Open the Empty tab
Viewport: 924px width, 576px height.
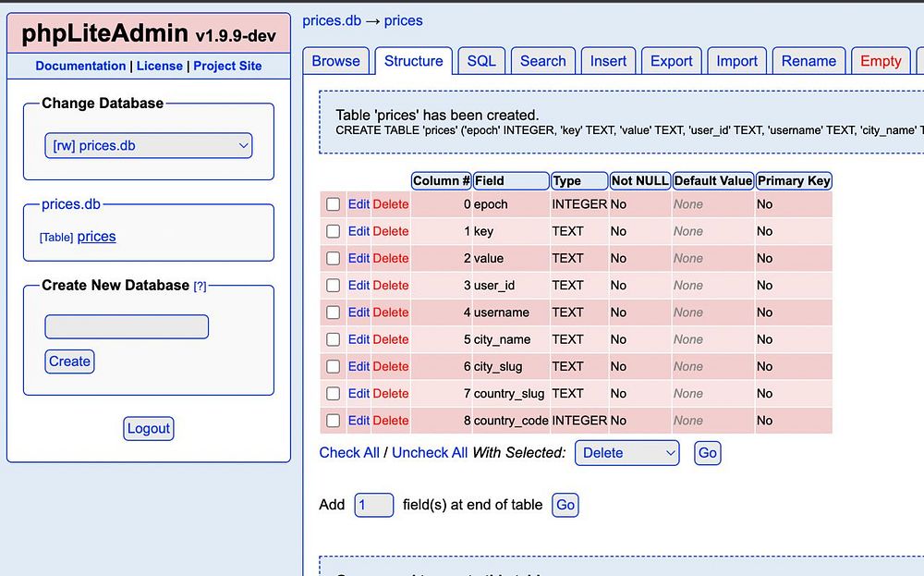[x=881, y=61]
